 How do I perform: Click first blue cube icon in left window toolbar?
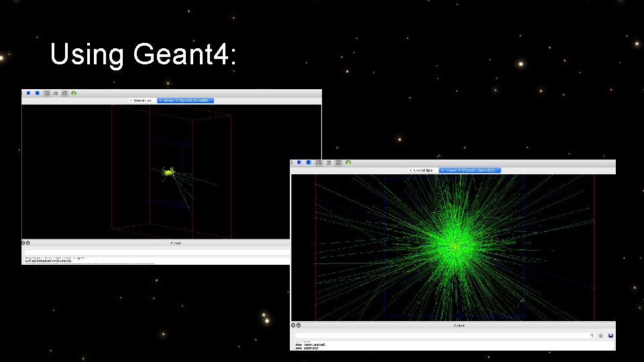28,93
